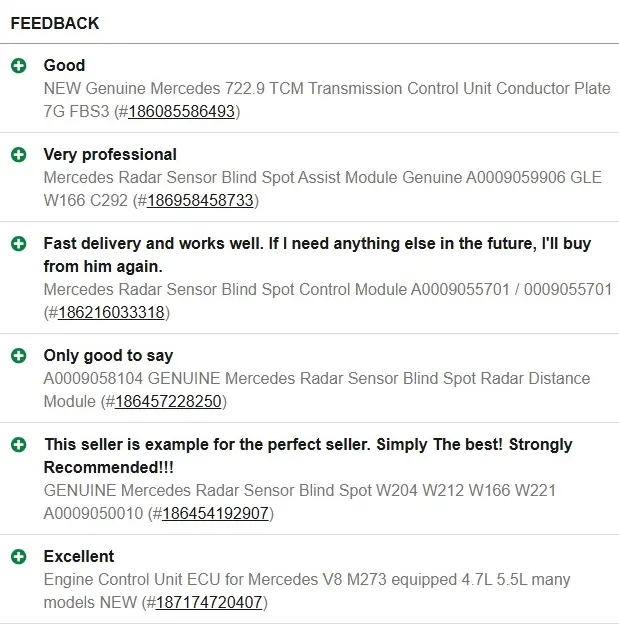Click the FEEDBACK section heading

pos(55,23)
